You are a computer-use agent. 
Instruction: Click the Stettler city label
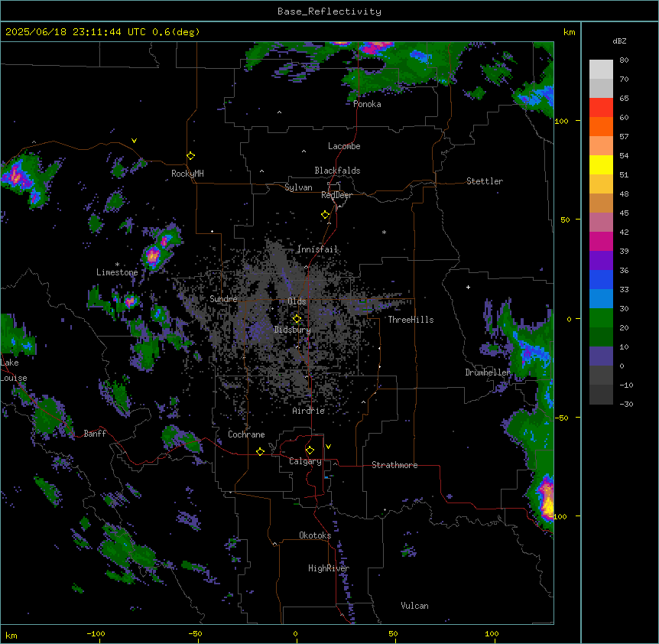[485, 181]
